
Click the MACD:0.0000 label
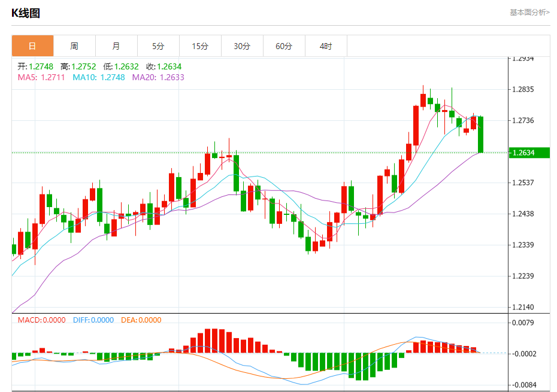tap(41, 320)
